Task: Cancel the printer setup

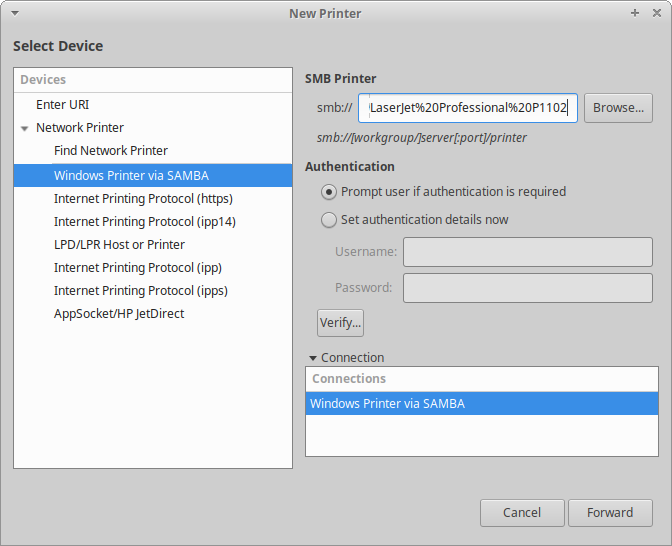Action: (x=522, y=513)
